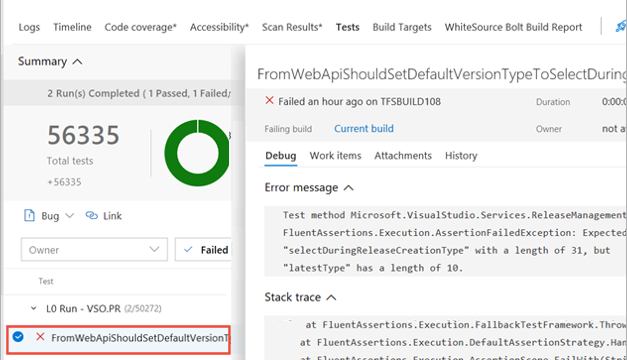This screenshot has width=627, height=360.
Task: Click the blue icon right of the tab bar
Action: (x=621, y=26)
